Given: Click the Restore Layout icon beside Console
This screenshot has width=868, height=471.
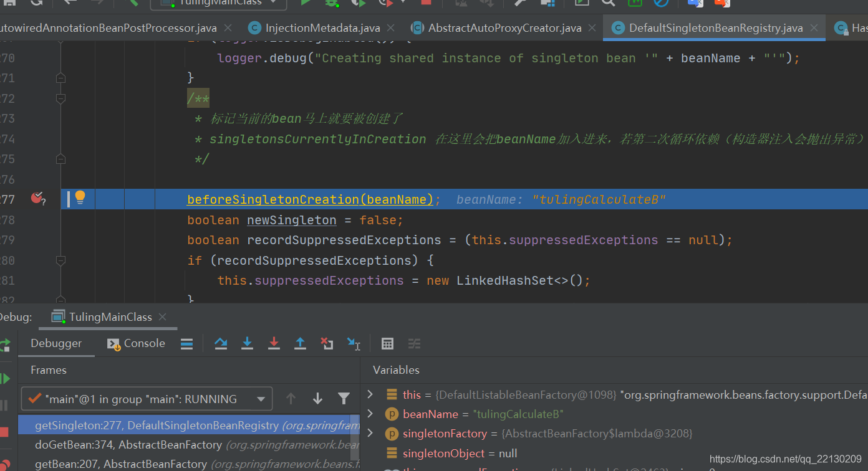Looking at the screenshot, I should 186,343.
